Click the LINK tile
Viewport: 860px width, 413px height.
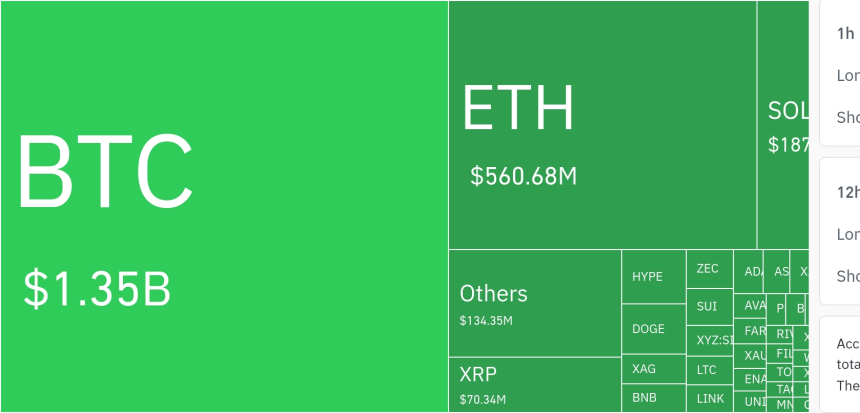[x=709, y=398]
